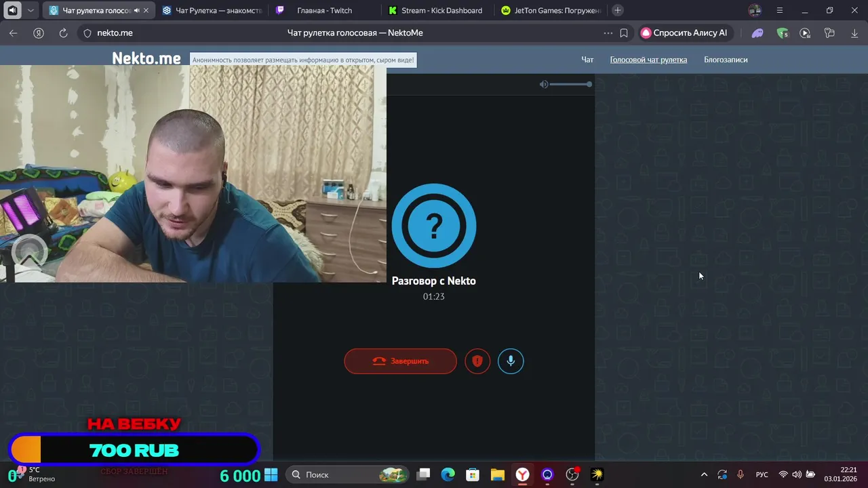Image resolution: width=868 pixels, height=488 pixels.
Task: Open the weather widget showing 5°C
Action: (x=35, y=474)
